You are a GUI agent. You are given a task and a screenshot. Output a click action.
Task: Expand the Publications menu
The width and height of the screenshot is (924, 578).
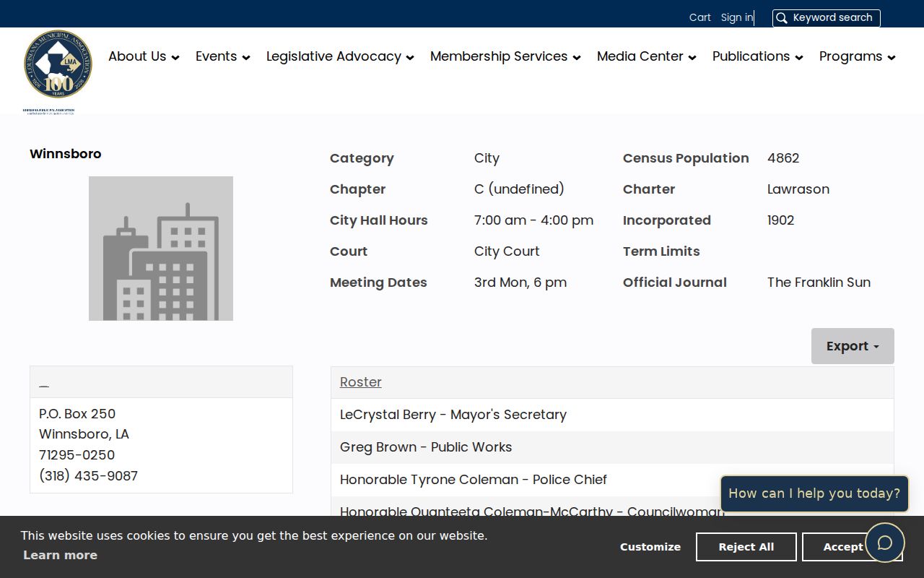click(x=758, y=56)
